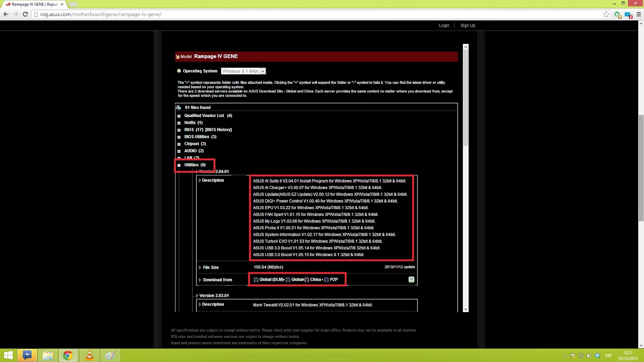Open the blue messenger app in taskbar

pos(27,355)
